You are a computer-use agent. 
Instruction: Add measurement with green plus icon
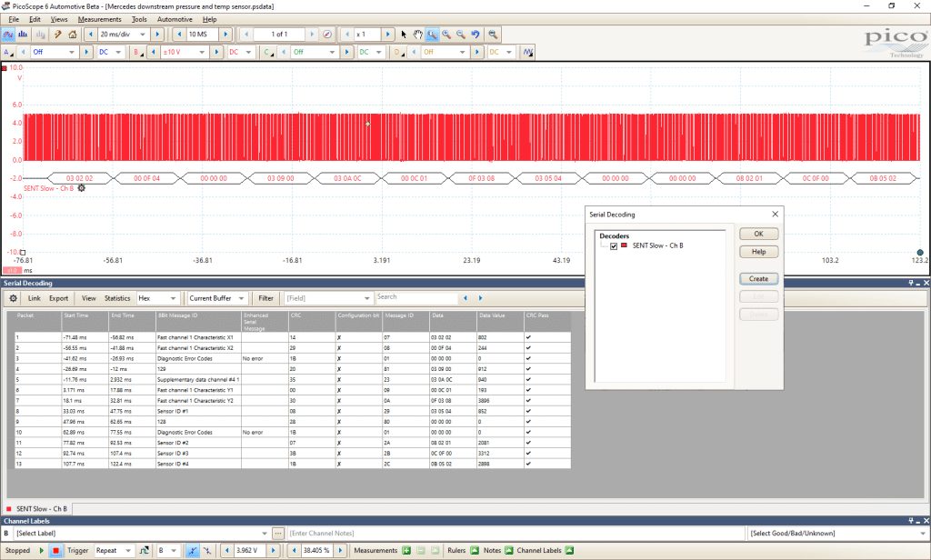(x=406, y=551)
